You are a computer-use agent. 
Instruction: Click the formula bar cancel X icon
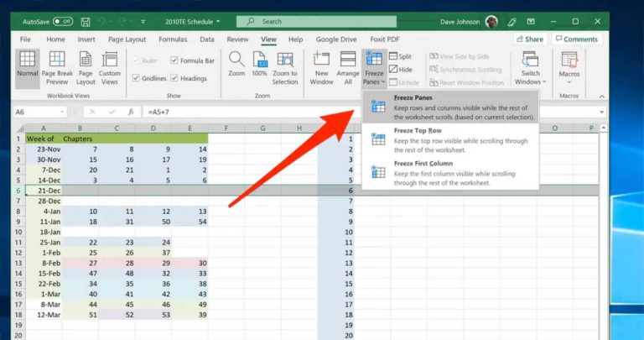coord(92,112)
